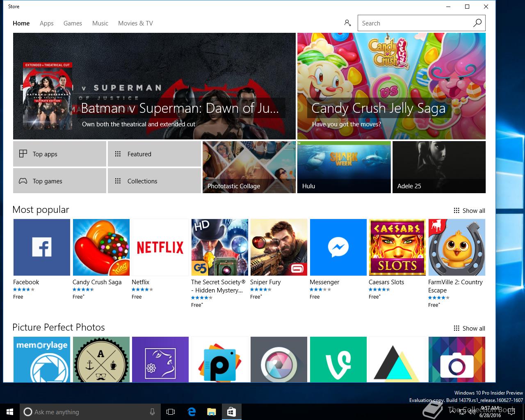Image resolution: width=525 pixels, height=420 pixels.
Task: Open the Sniper Fury game icon
Action: click(x=279, y=247)
